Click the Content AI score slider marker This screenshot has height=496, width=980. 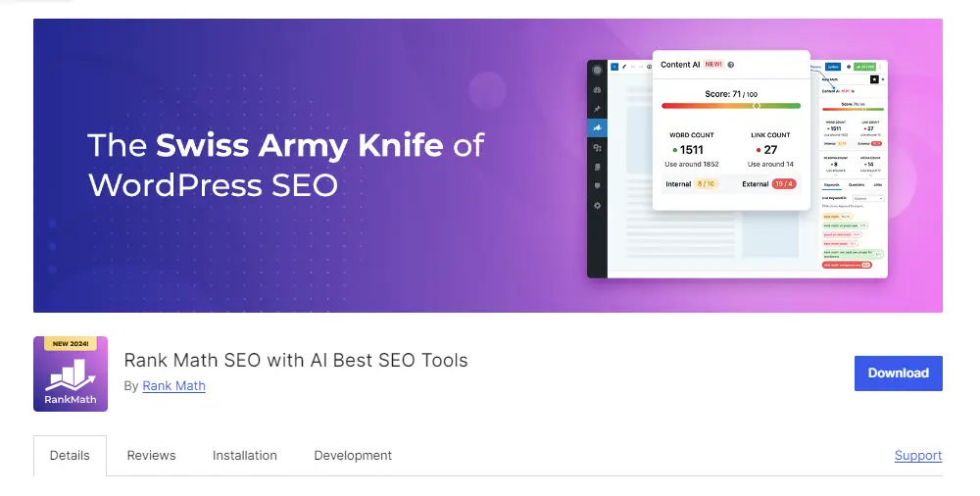[x=757, y=106]
